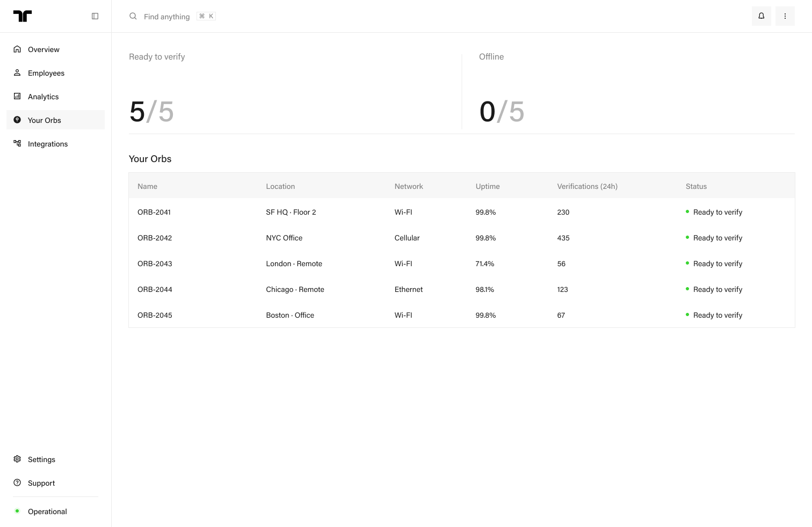Open the Support page
The height and width of the screenshot is (527, 812).
[x=56, y=483]
